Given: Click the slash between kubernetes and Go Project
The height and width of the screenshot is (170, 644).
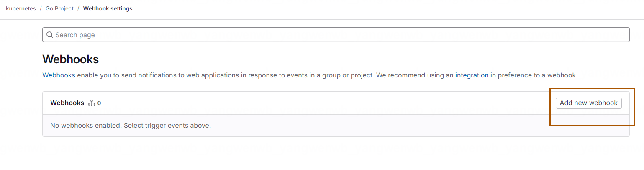Looking at the screenshot, I should (x=41, y=8).
